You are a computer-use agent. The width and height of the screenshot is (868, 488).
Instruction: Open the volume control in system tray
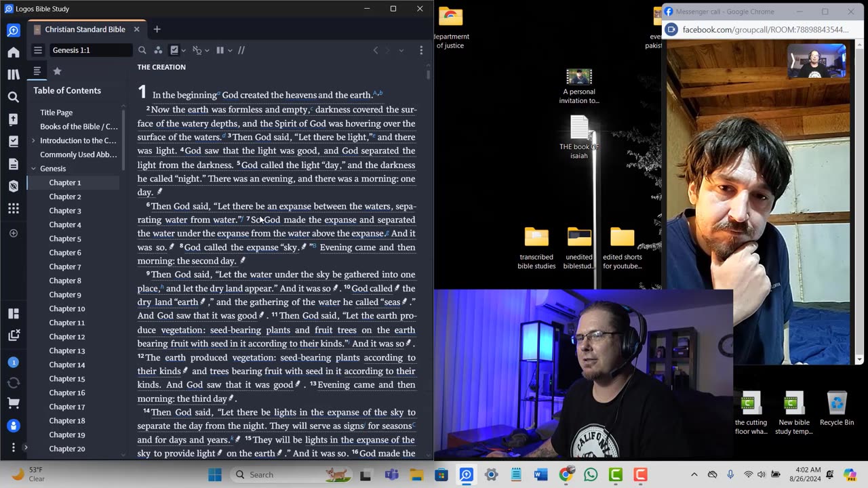(x=761, y=474)
